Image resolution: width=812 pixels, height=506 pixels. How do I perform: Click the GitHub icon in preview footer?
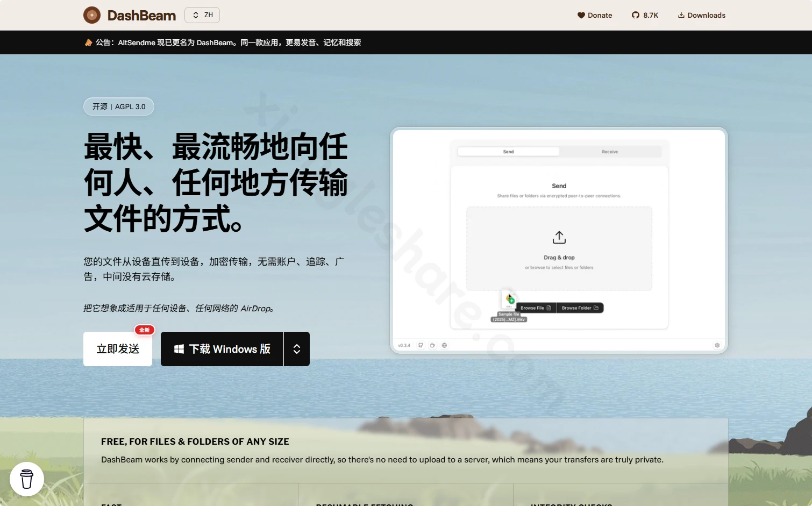[421, 345]
